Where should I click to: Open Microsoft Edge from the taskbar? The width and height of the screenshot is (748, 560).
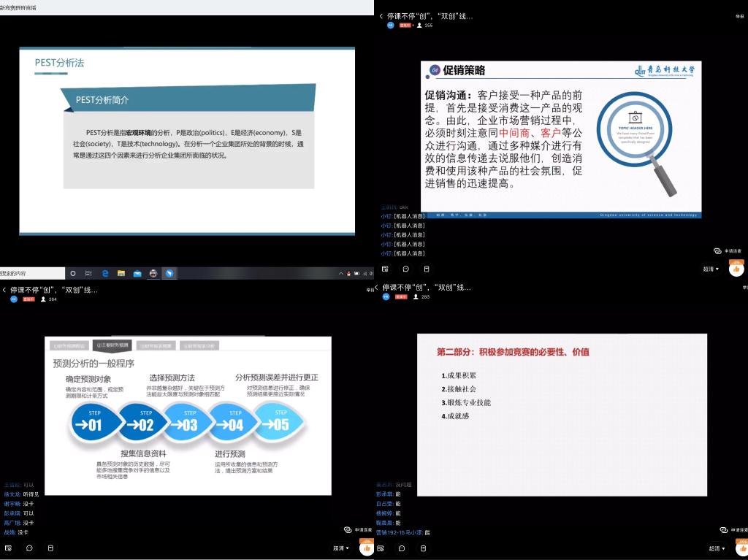pyautogui.click(x=105, y=273)
